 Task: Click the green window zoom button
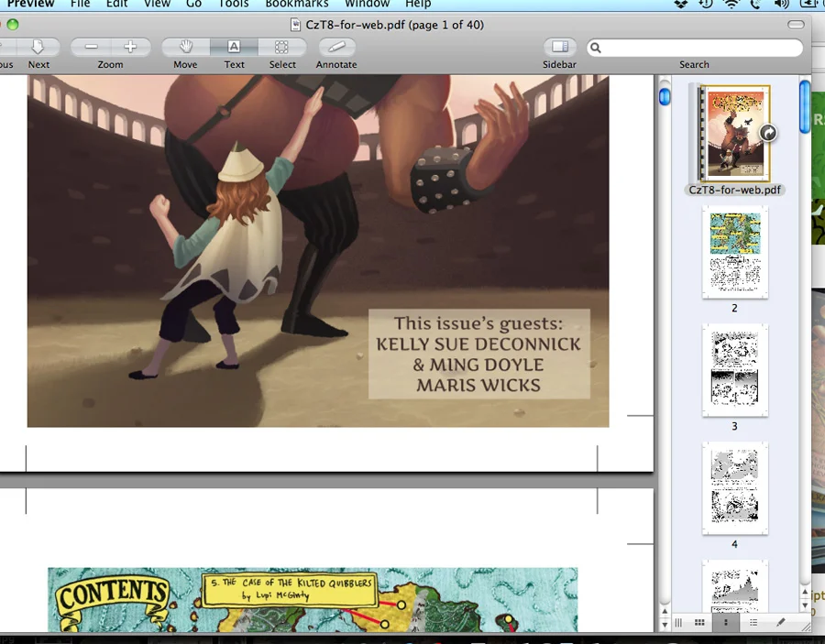13,24
